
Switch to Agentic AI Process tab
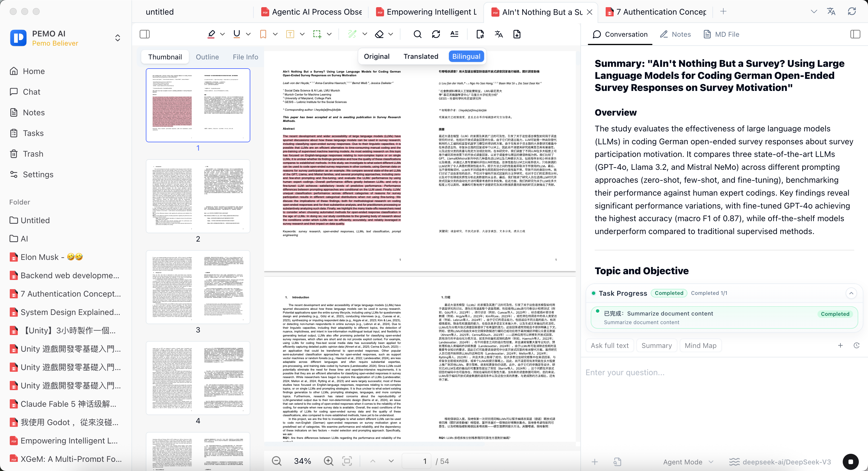point(312,12)
